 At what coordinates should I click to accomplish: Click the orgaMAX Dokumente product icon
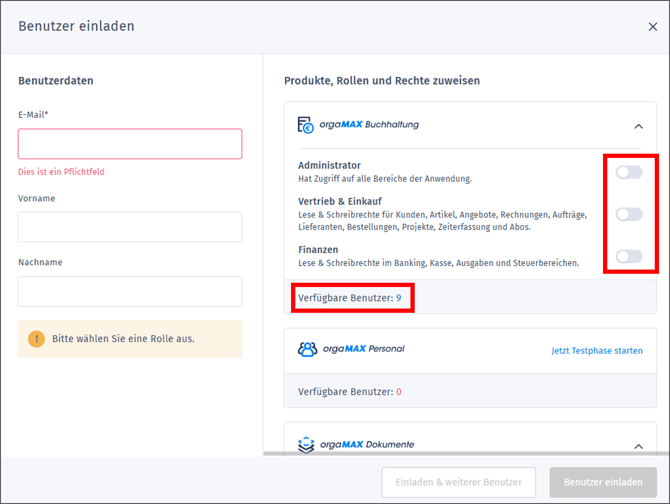(307, 444)
